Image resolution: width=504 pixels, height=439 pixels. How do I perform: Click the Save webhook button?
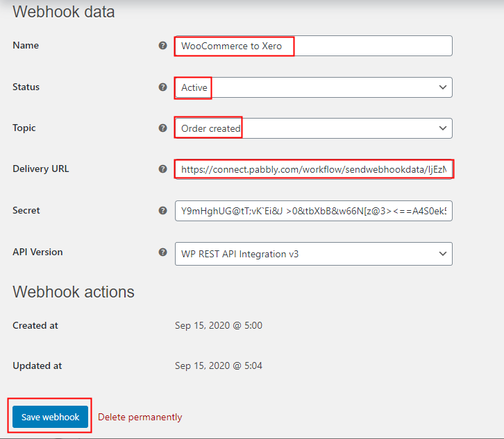tap(50, 417)
